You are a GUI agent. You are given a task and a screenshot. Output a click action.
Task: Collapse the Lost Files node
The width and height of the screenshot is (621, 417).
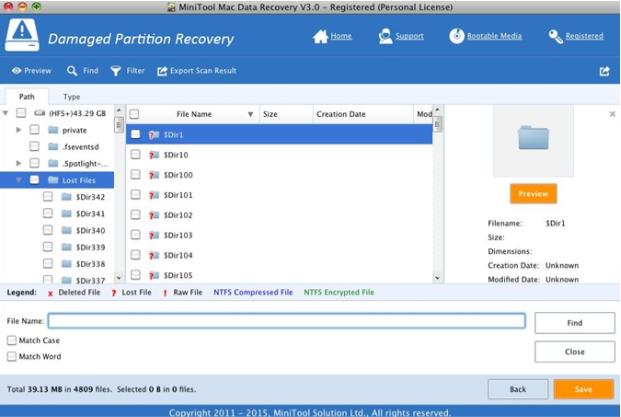click(x=18, y=180)
